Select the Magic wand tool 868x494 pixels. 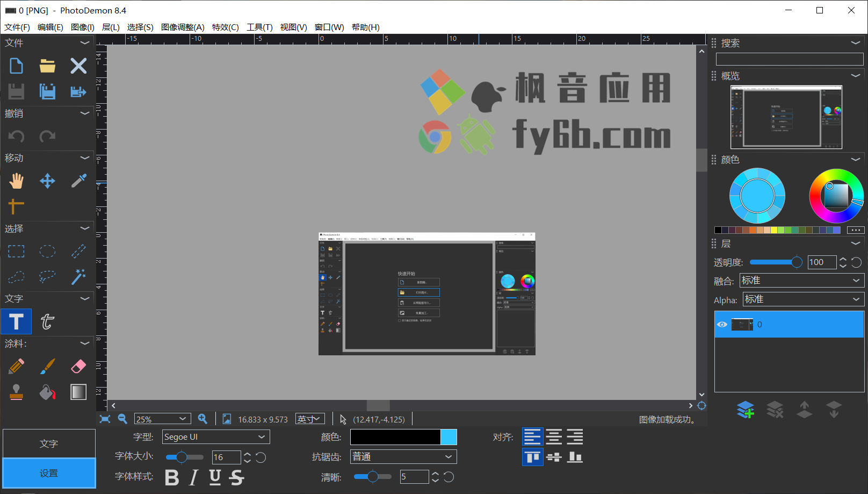tap(78, 277)
